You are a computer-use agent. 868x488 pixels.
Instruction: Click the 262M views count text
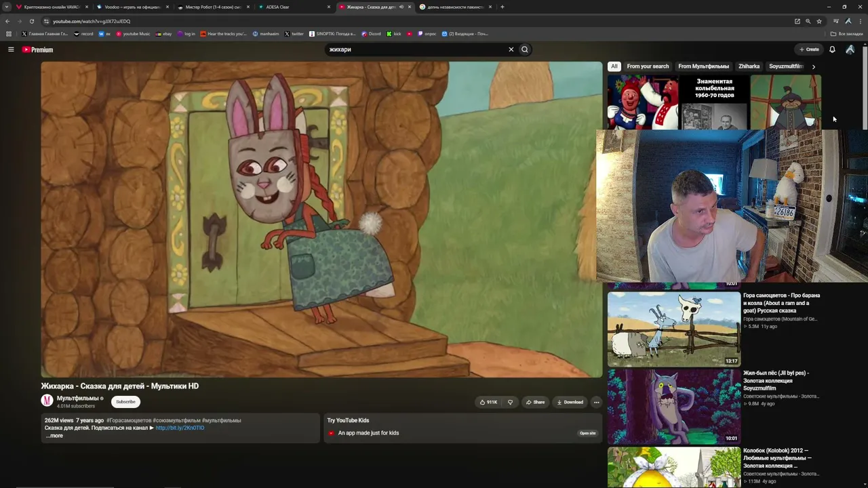[x=59, y=420]
